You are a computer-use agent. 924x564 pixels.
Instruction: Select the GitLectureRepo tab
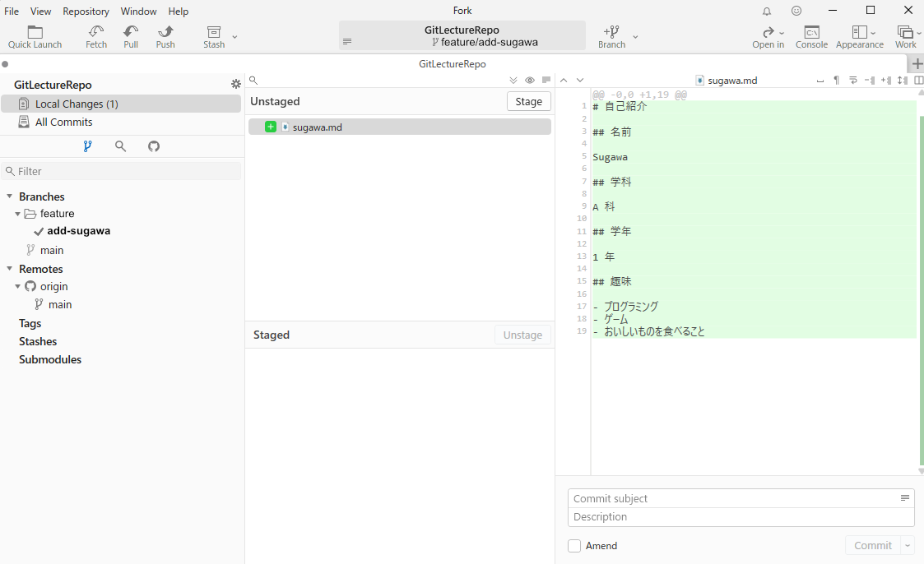452,64
